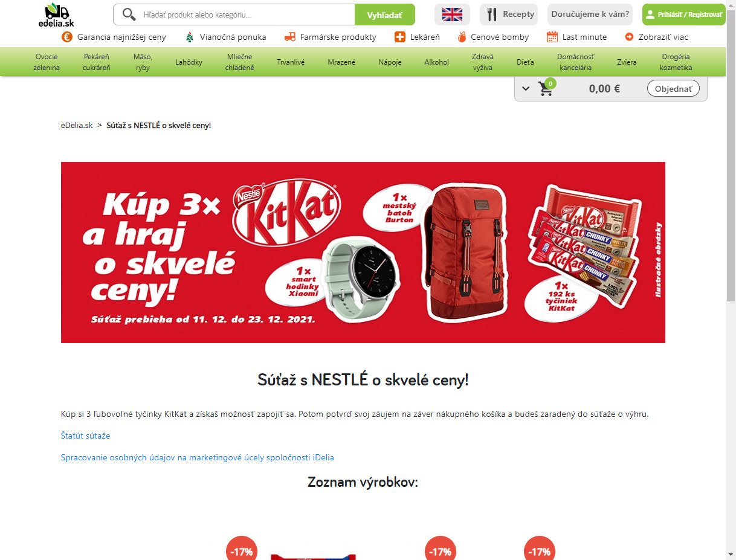Click the euro coin Garancia najnižšej ceny icon

pyautogui.click(x=67, y=37)
